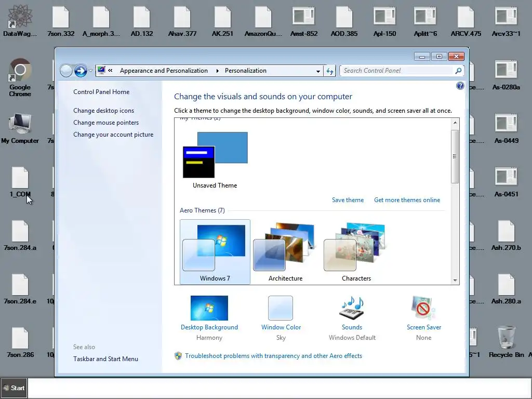Select the Arcv33~1 desktop icon
The width and height of the screenshot is (532, 399).
coord(506,20)
